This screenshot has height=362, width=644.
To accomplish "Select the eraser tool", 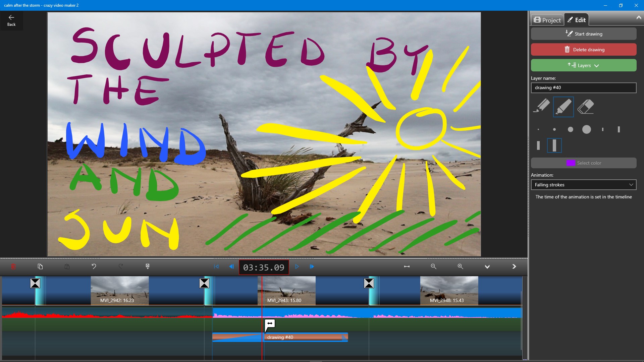I will click(586, 107).
